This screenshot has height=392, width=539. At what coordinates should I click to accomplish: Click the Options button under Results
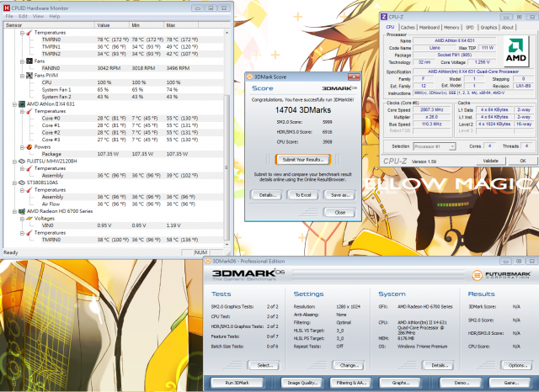(518, 365)
